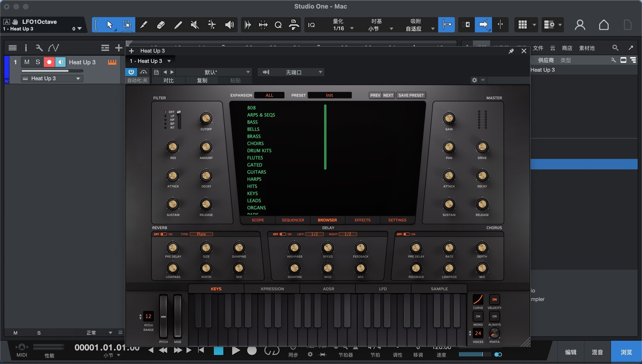Select the Listen speaker tool
This screenshot has width=642, height=364.
229,25
